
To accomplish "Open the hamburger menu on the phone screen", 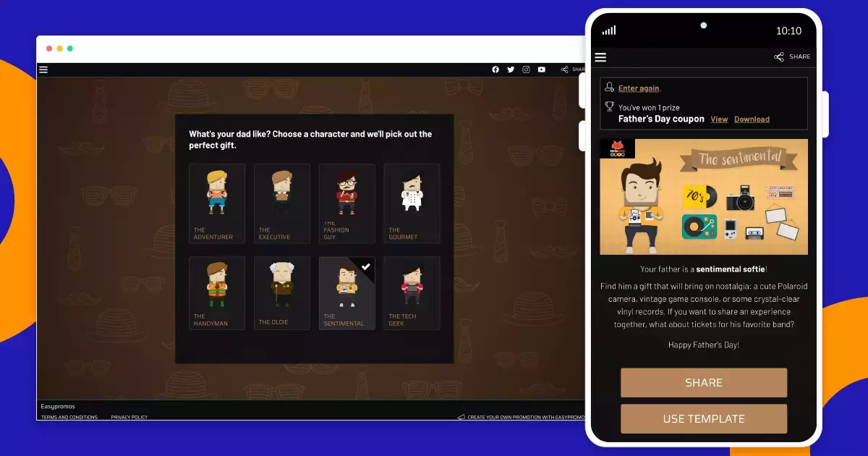I will [600, 57].
